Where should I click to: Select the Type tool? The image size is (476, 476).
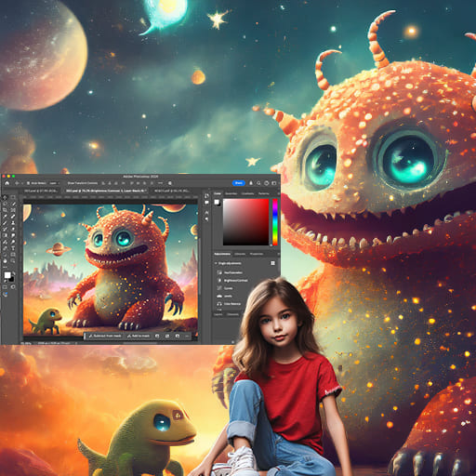point(13,248)
